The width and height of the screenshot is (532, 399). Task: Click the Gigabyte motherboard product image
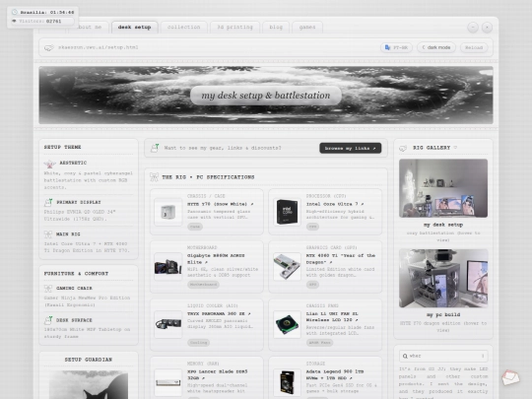coord(167,267)
